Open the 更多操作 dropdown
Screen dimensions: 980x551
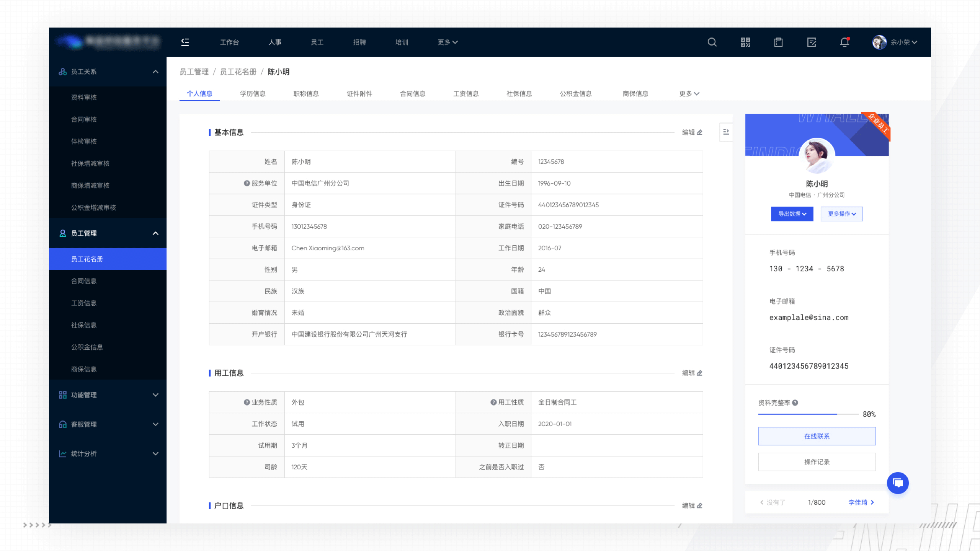(841, 214)
